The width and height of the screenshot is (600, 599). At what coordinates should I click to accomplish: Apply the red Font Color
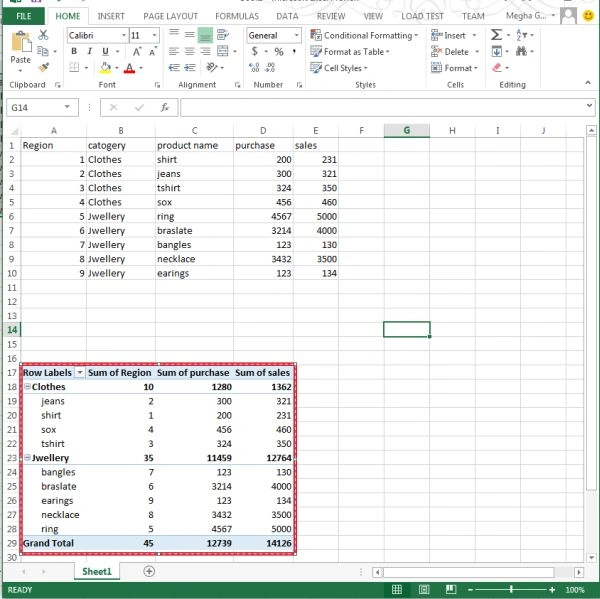pyautogui.click(x=130, y=68)
